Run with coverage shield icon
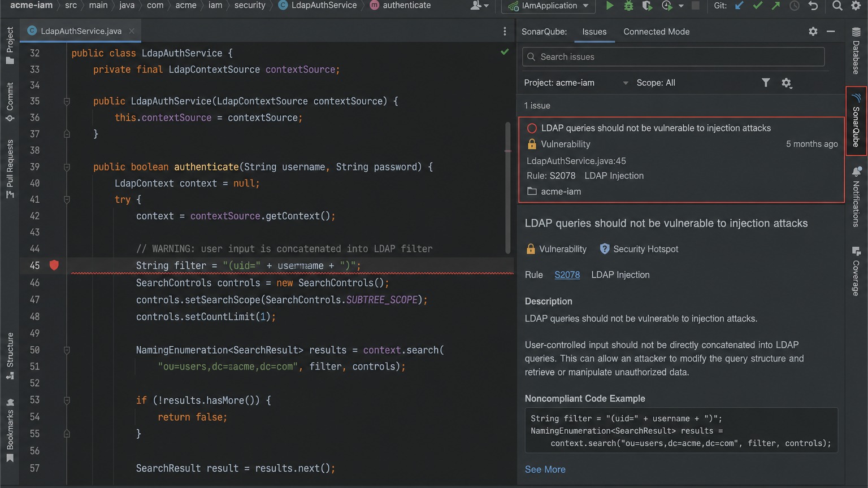 point(647,6)
